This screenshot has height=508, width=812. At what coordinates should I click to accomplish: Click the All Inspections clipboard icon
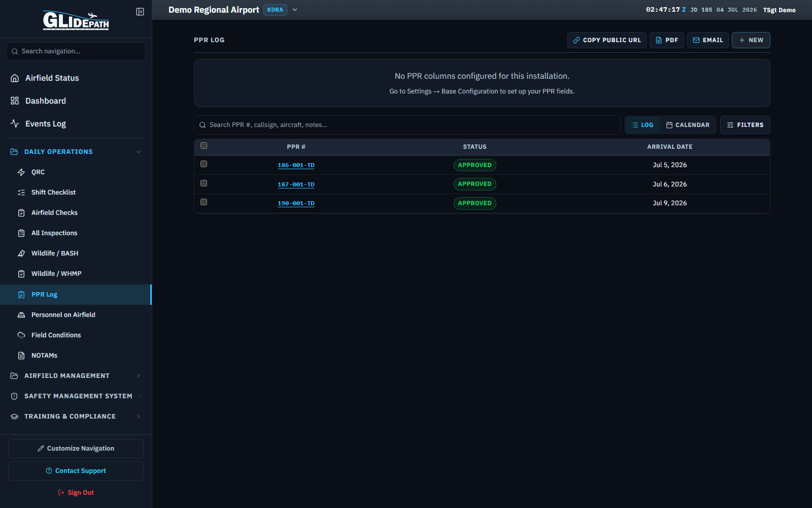pos(21,233)
